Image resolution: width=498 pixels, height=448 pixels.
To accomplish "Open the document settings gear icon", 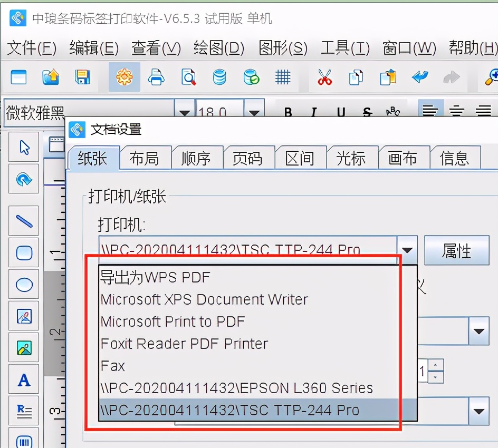I will click(124, 76).
